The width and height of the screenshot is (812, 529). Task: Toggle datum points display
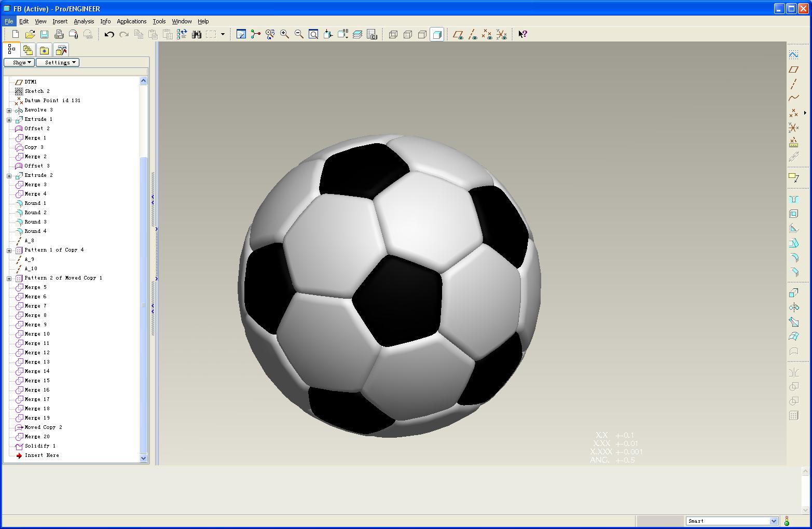pos(487,34)
